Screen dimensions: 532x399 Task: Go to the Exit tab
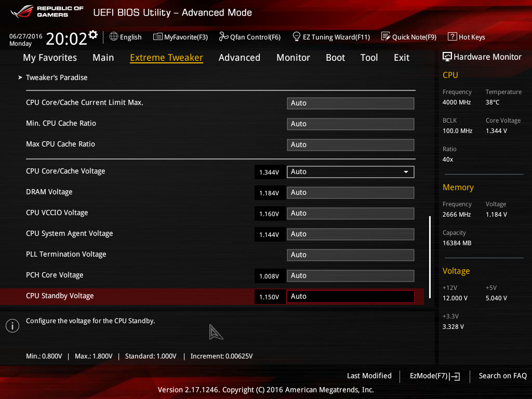[x=402, y=58]
